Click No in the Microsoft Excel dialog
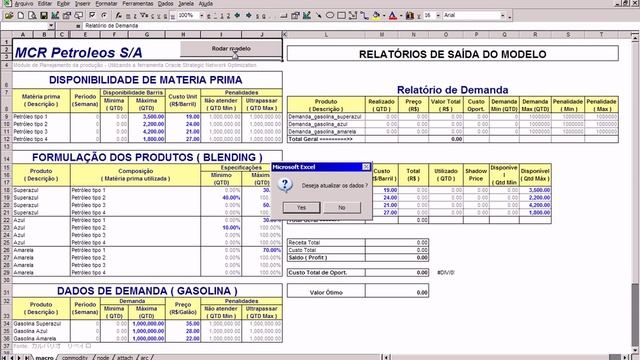 (x=342, y=207)
